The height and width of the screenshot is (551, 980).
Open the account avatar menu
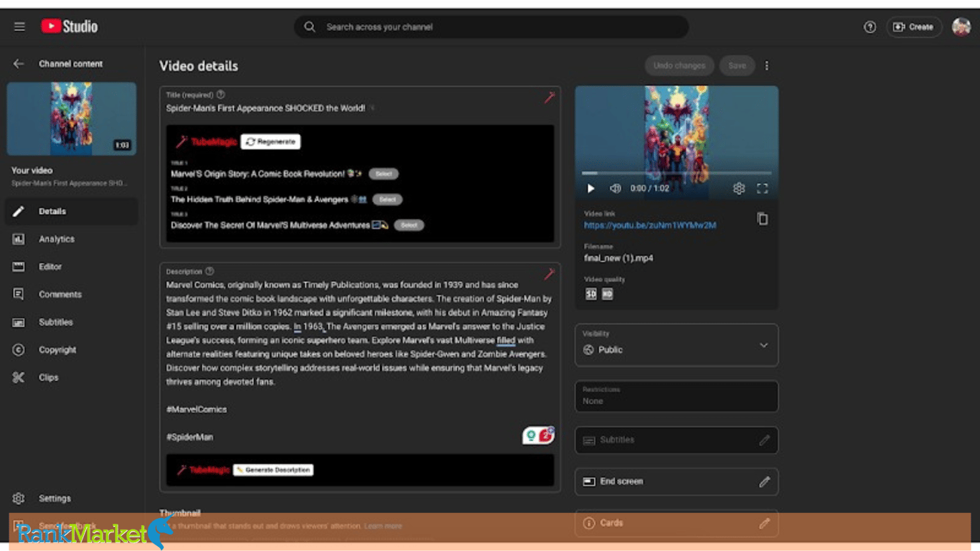tap(961, 27)
